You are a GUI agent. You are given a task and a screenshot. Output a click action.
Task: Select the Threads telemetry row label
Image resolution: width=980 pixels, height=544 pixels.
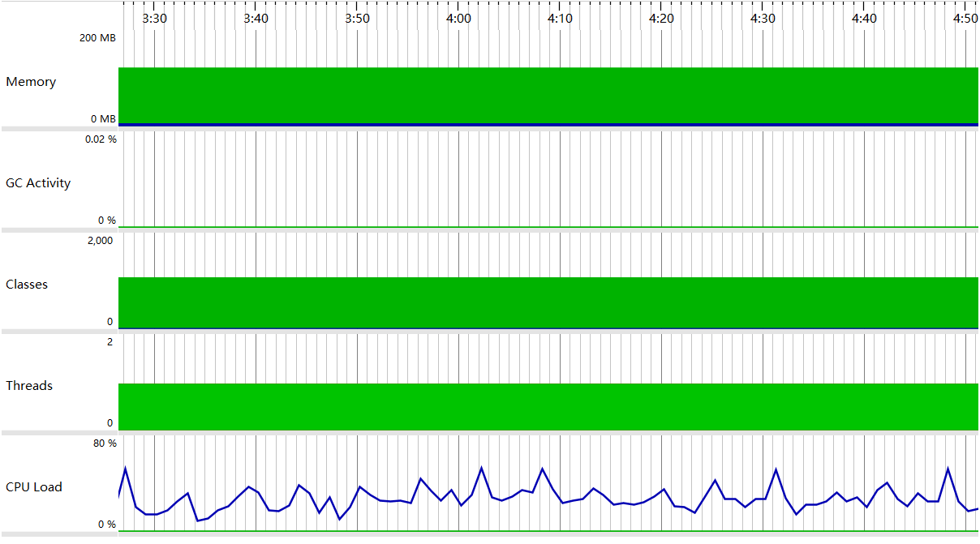click(x=29, y=386)
